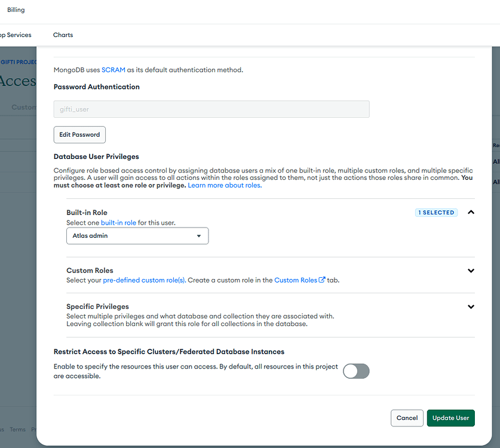Click the Update User button
This screenshot has width=500, height=448.
(450, 418)
